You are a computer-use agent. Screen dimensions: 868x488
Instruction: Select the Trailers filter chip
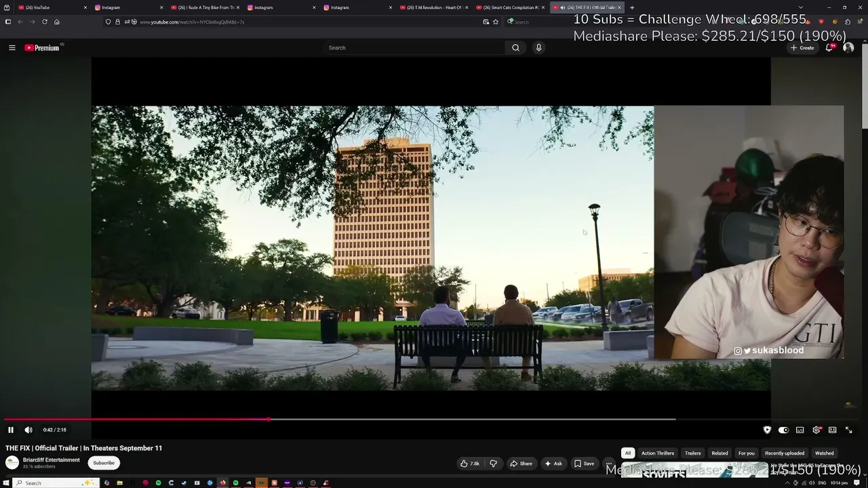click(x=693, y=453)
